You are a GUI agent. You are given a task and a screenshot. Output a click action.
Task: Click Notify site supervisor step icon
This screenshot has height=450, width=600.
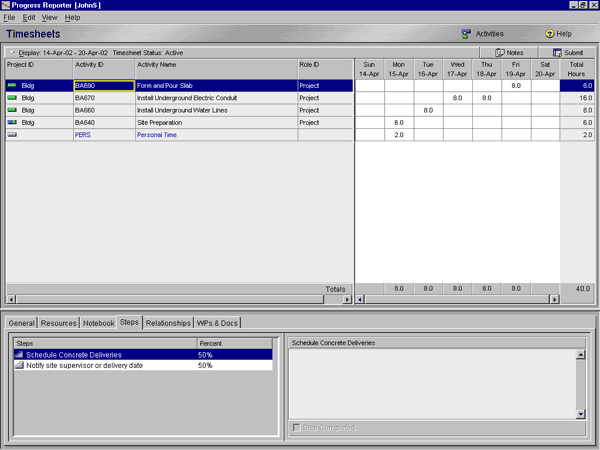tap(19, 365)
